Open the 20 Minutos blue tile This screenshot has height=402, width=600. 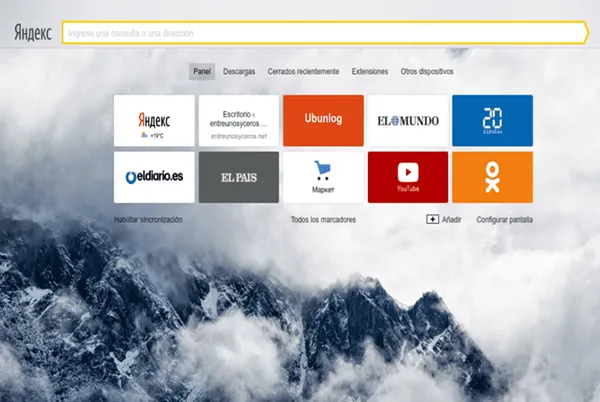pyautogui.click(x=492, y=120)
